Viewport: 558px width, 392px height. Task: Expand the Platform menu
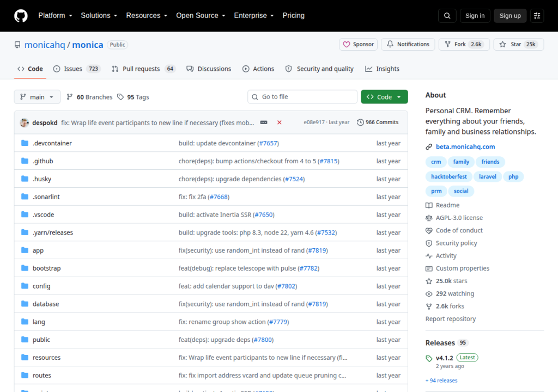coord(55,16)
